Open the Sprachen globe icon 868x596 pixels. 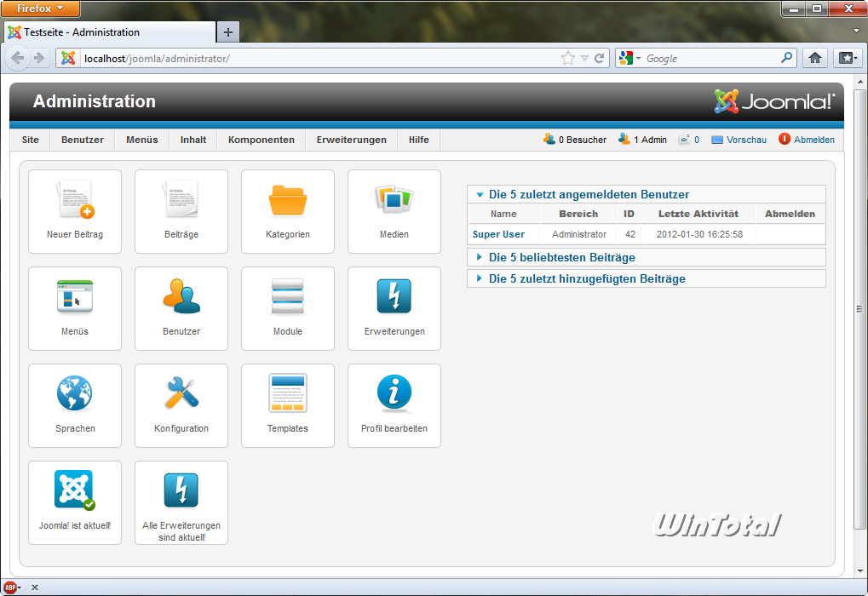[75, 405]
